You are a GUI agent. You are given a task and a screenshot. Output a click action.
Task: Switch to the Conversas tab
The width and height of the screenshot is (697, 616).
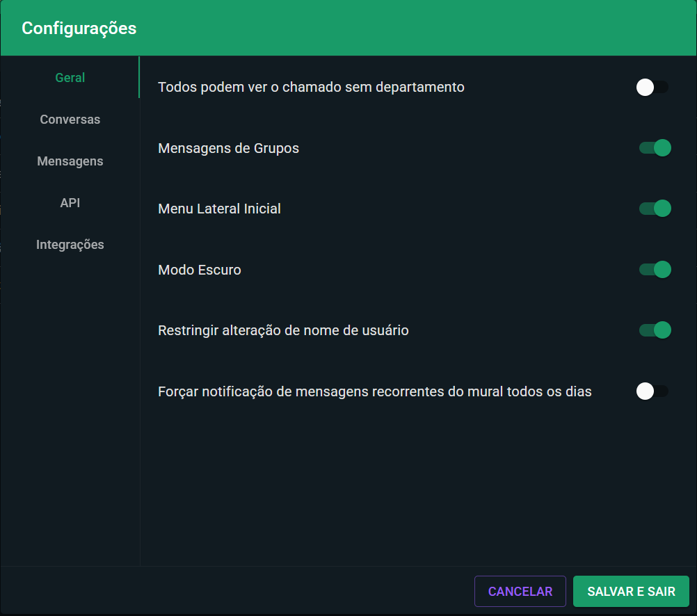coord(70,120)
